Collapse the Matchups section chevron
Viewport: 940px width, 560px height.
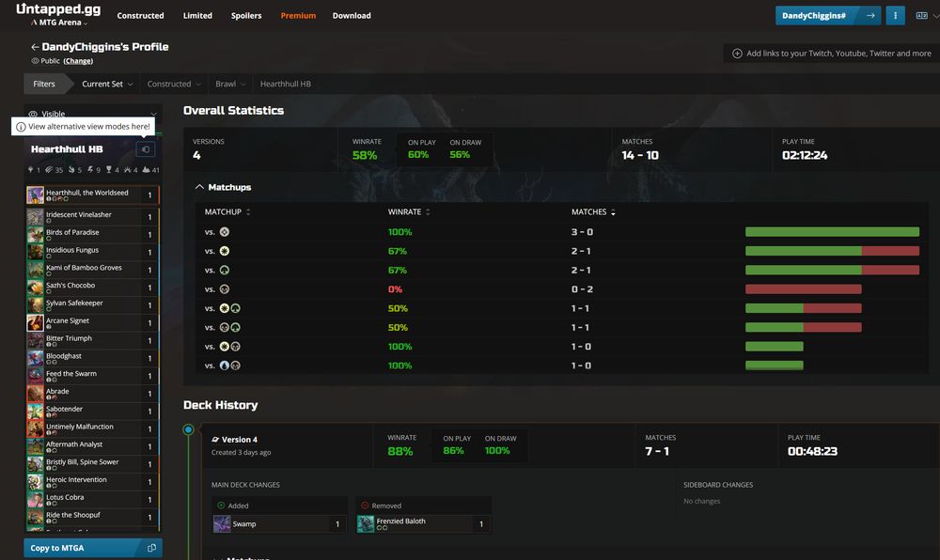(199, 187)
